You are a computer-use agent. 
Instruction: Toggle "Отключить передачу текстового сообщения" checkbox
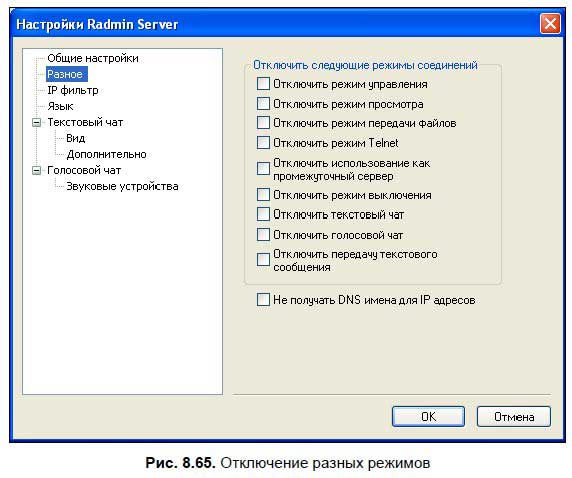click(x=263, y=260)
